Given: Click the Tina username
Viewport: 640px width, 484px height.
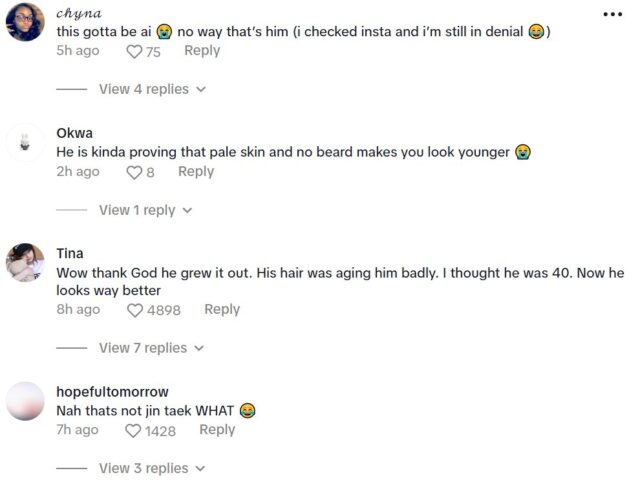Looking at the screenshot, I should tap(70, 253).
